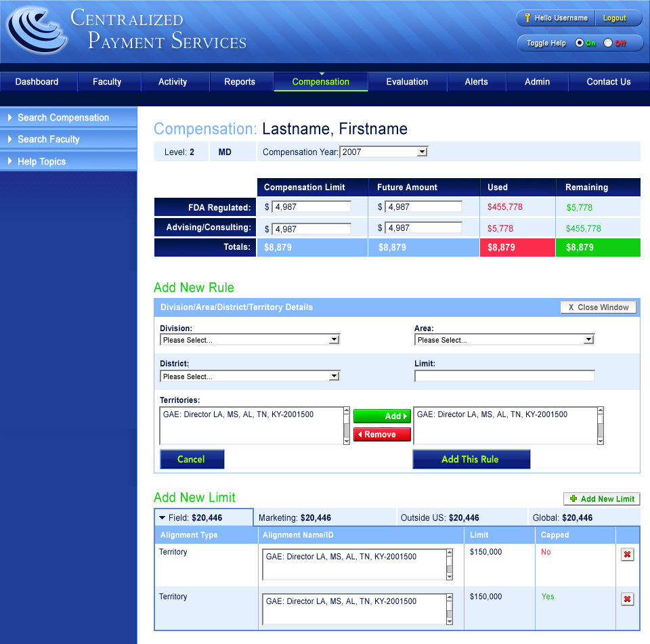Turn Toggle Help off
Viewport: 650px width, 644px height.
[607, 43]
